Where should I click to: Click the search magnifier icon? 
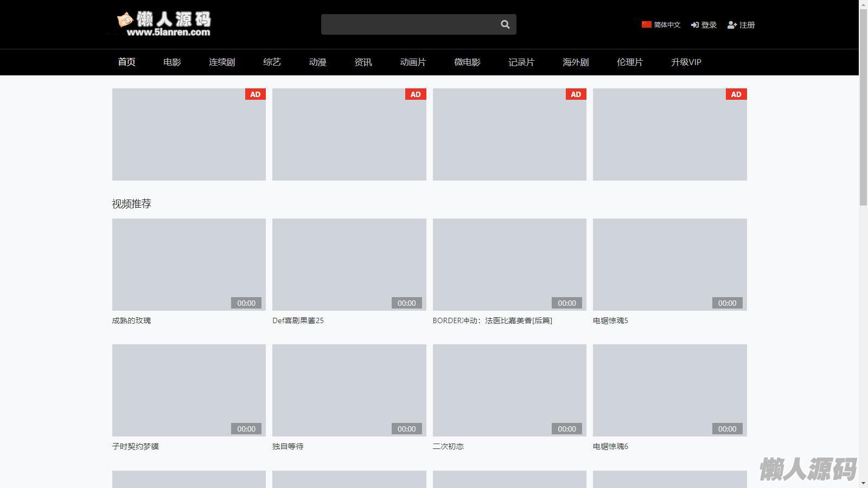505,24
